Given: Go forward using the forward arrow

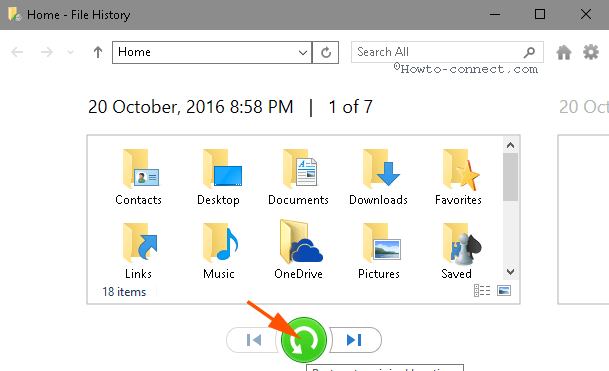Looking at the screenshot, I should (x=47, y=52).
